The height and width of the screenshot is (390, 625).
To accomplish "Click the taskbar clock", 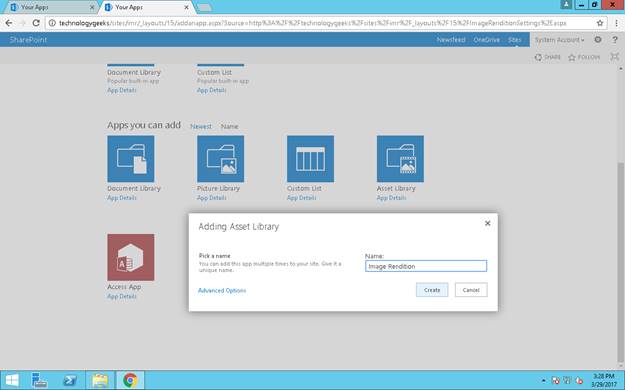I will pos(604,380).
